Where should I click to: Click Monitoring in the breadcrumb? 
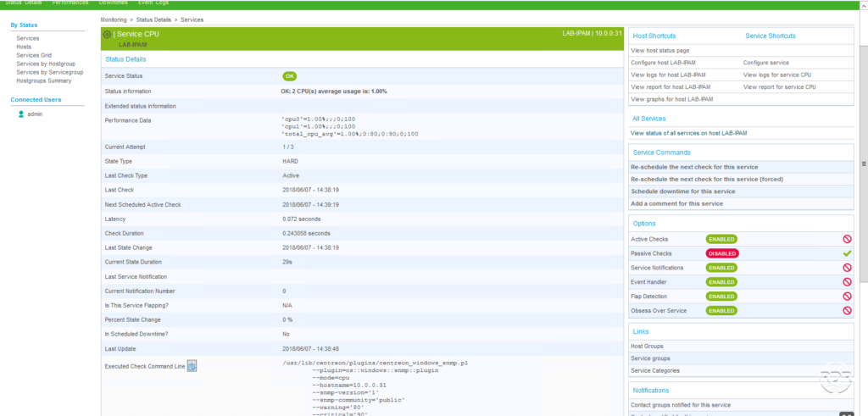(x=114, y=20)
